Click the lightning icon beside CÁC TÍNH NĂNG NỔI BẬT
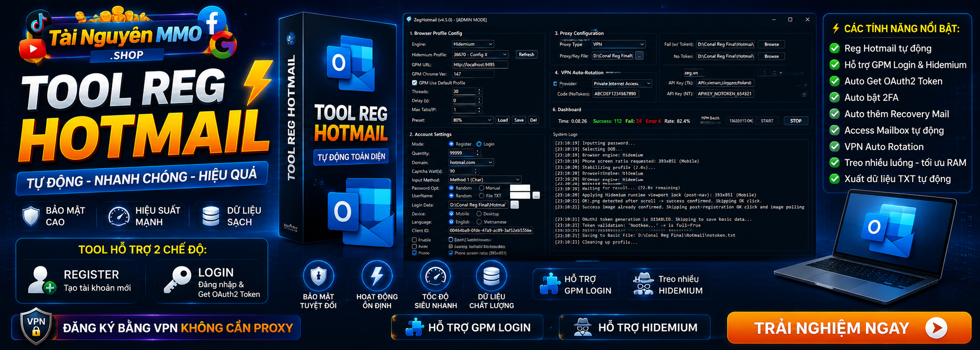This screenshot has width=980, height=350. 836,29
